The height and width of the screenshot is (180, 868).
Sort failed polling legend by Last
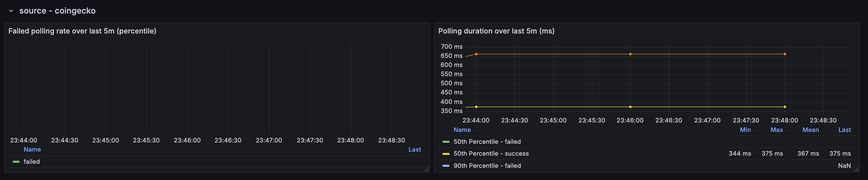(414, 150)
